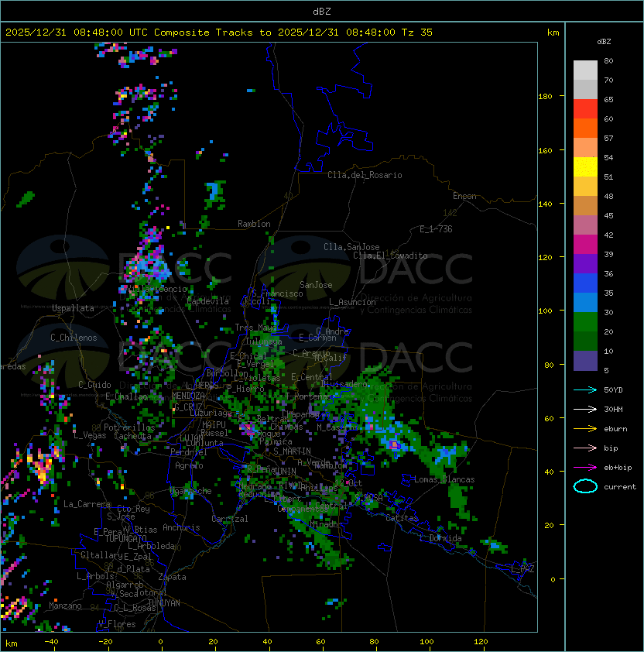
Task: Click the 'Uspallata' map label
Action: [x=74, y=308]
